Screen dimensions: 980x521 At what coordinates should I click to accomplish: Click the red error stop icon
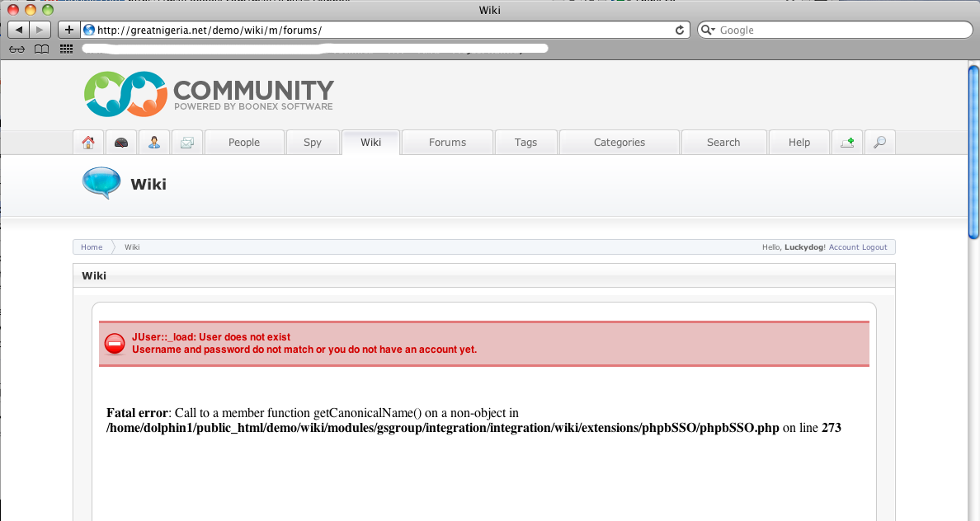(x=115, y=344)
